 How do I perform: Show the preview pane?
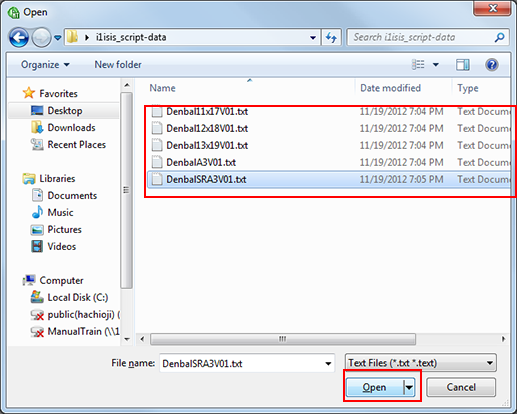coord(463,65)
